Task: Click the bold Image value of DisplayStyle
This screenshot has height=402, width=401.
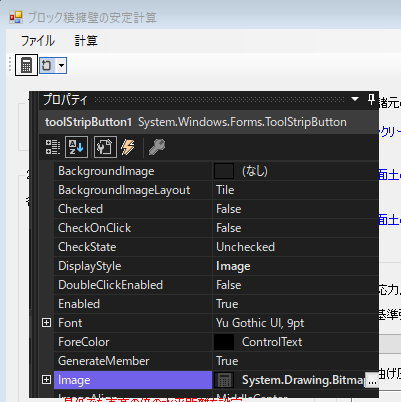Action: (233, 266)
